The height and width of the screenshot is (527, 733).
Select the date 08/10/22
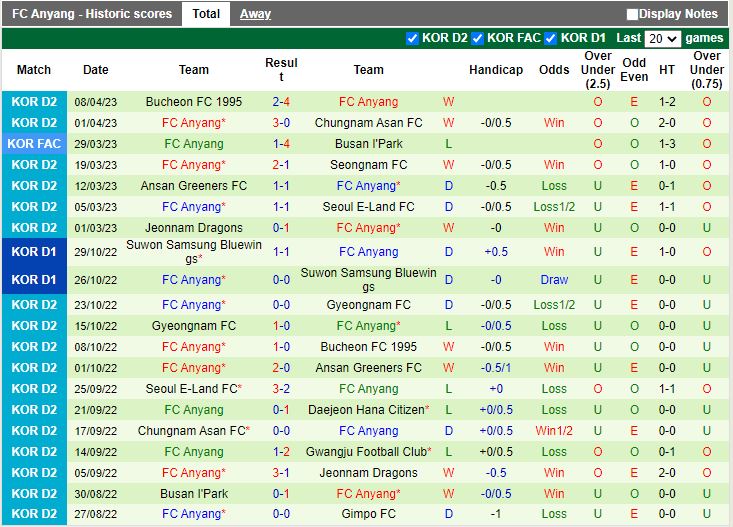[96, 347]
